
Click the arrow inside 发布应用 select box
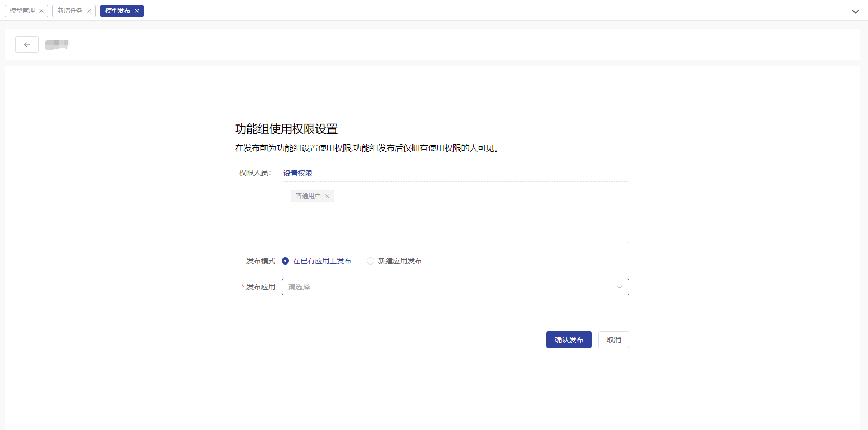click(x=619, y=287)
